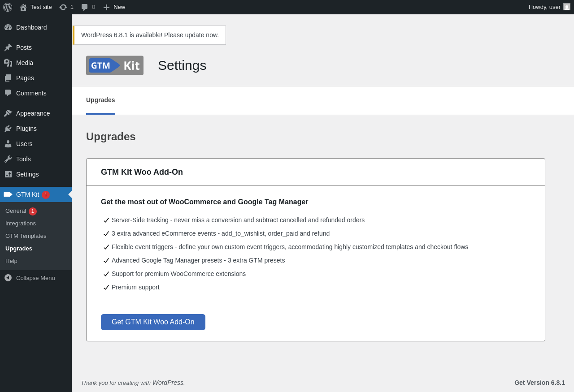Viewport: 574px width, 392px height.
Task: Click the Get Version 6.8.1 link
Action: 539,383
